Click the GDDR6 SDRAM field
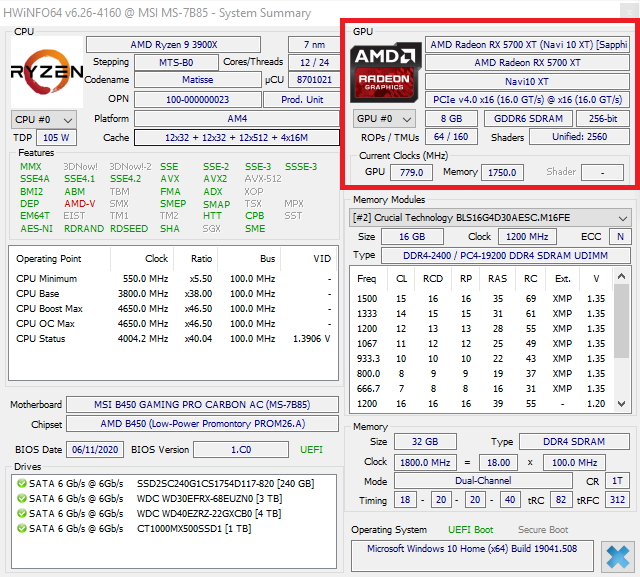Viewport: 640px width, 577px height. click(x=528, y=119)
